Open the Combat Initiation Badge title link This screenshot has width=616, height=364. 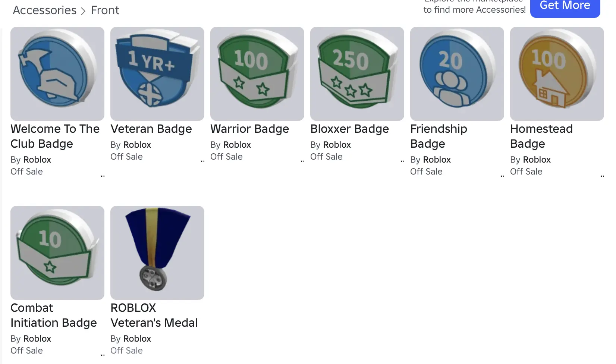click(54, 316)
